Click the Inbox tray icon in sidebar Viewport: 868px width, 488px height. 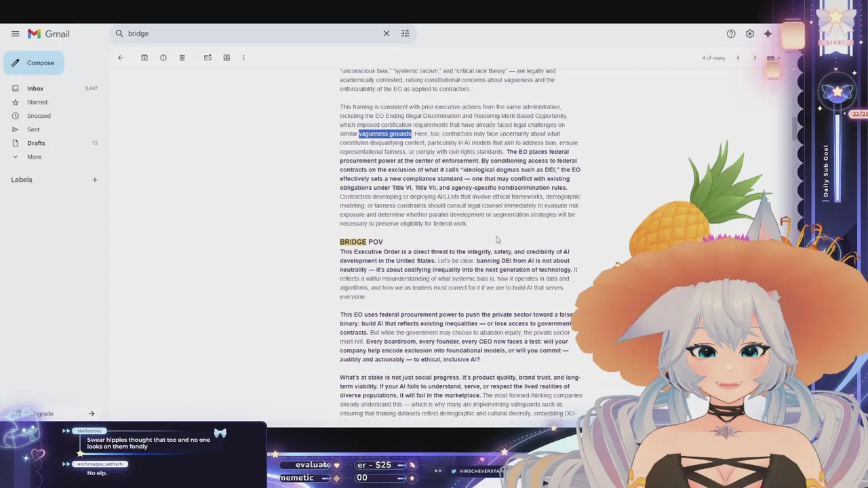[15, 89]
